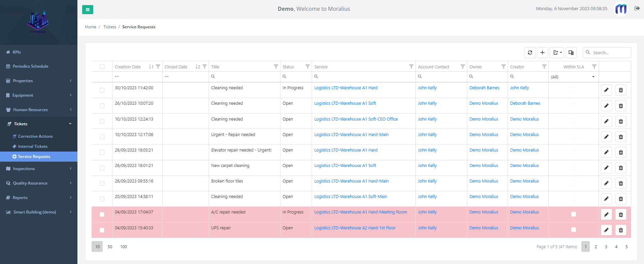Toggle Within SLA checkbox for UPS repair

pos(574,230)
